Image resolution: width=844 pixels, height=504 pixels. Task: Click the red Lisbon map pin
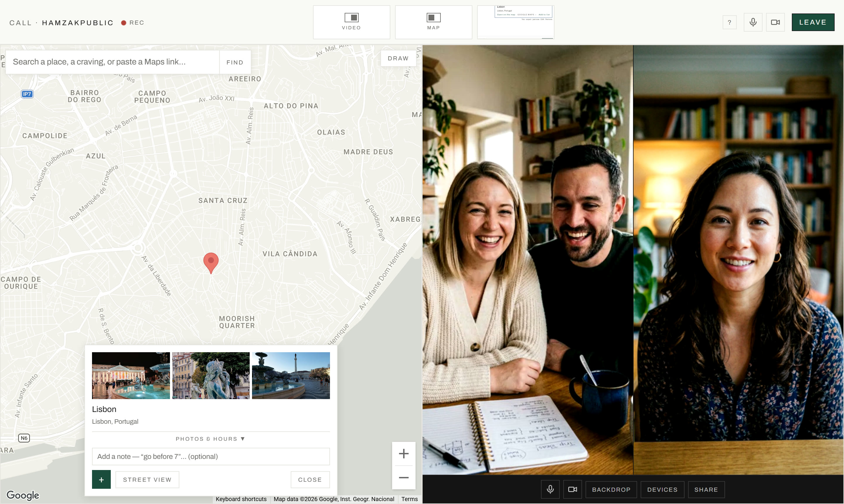(x=211, y=263)
